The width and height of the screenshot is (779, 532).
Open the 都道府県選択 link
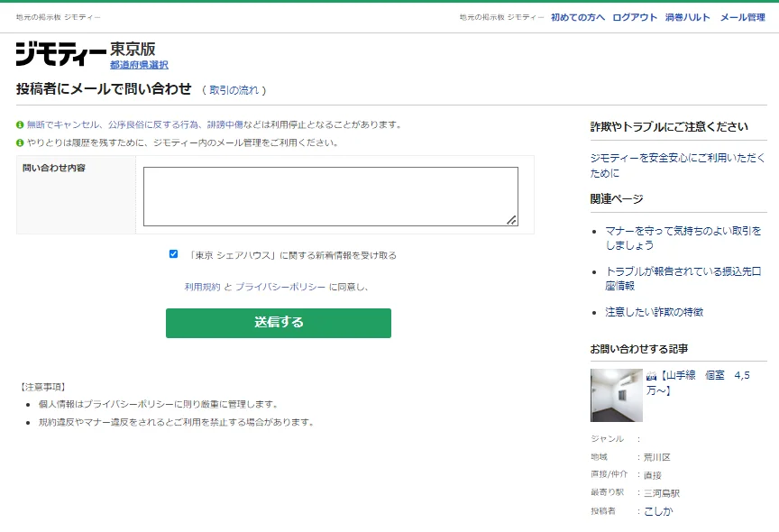coord(139,65)
